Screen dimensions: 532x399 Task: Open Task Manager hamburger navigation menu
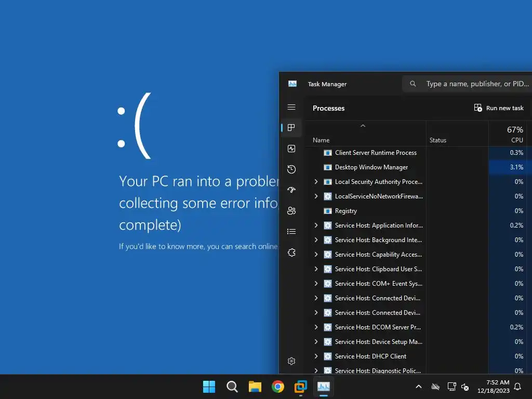pos(291,107)
